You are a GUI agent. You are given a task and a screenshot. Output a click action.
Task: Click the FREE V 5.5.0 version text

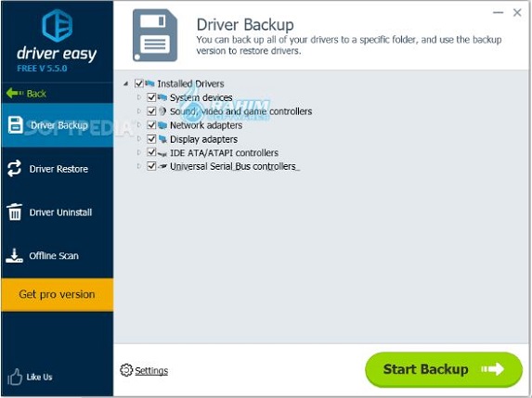point(42,69)
